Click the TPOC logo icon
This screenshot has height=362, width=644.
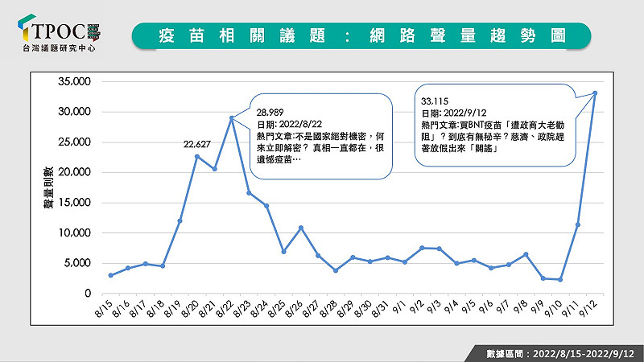tap(23, 27)
